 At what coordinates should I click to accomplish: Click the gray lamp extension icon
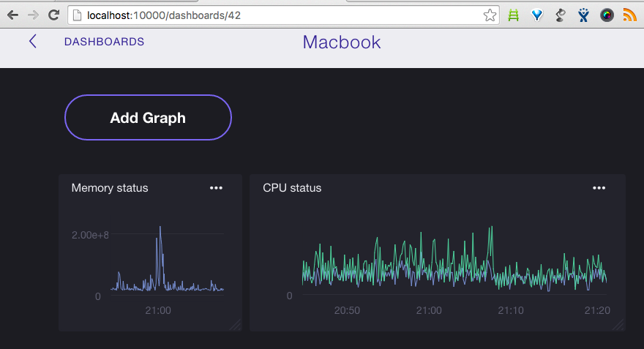click(x=561, y=15)
